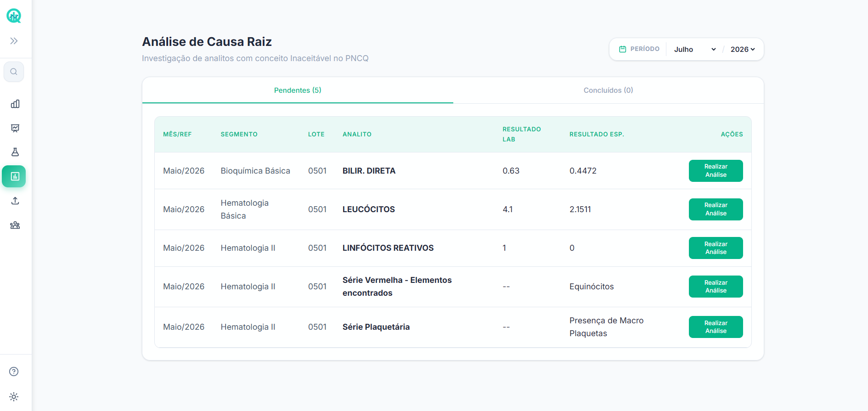Open the lab flask sidebar icon
This screenshot has height=411, width=868.
15,152
